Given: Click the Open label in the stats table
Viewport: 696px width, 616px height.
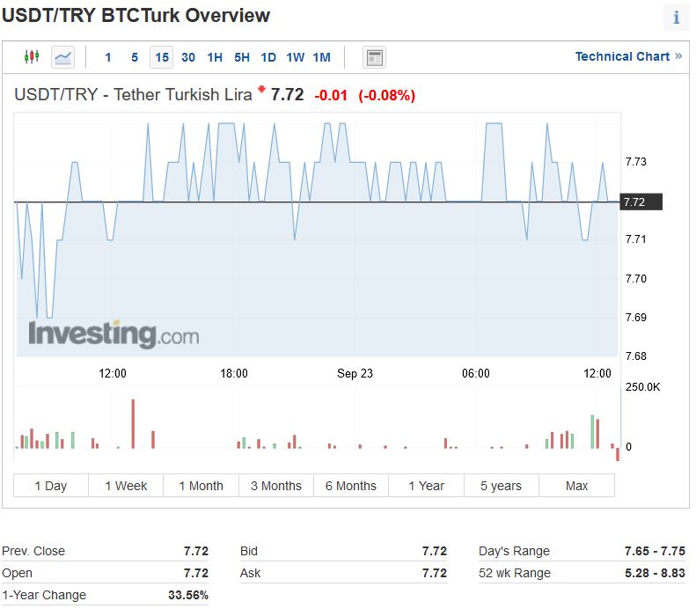Looking at the screenshot, I should click(17, 573).
